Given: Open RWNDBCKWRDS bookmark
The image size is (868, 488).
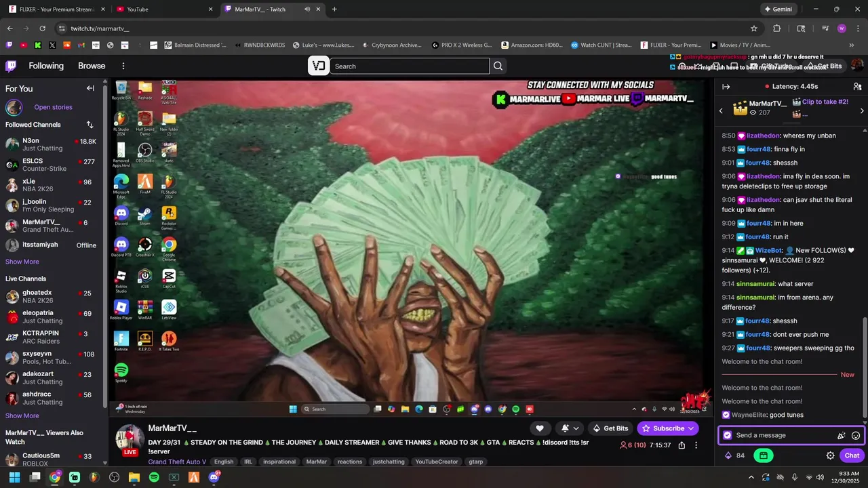Looking at the screenshot, I should 260,45.
